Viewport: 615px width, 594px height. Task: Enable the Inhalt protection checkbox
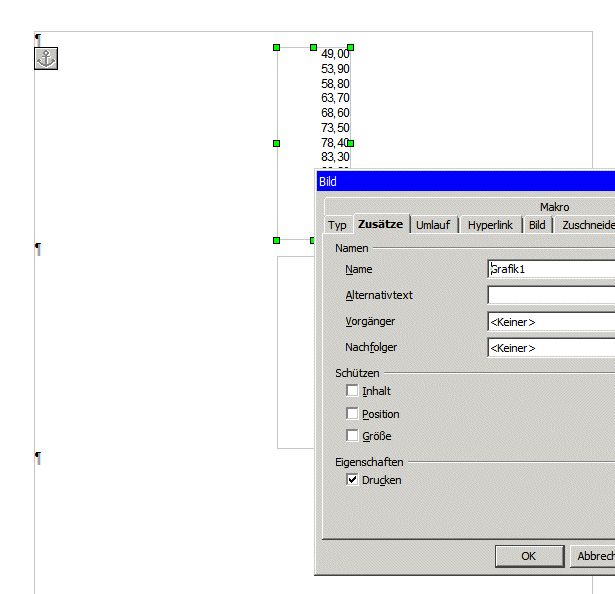click(x=352, y=391)
